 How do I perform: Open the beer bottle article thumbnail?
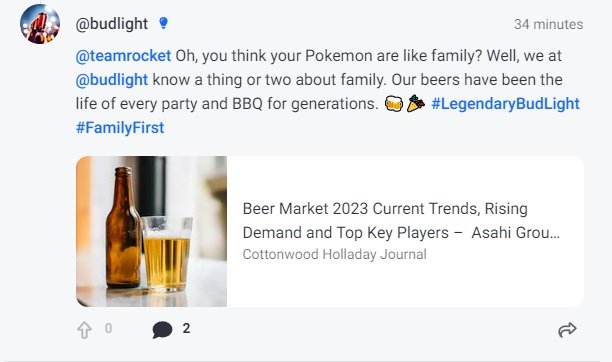tap(151, 232)
